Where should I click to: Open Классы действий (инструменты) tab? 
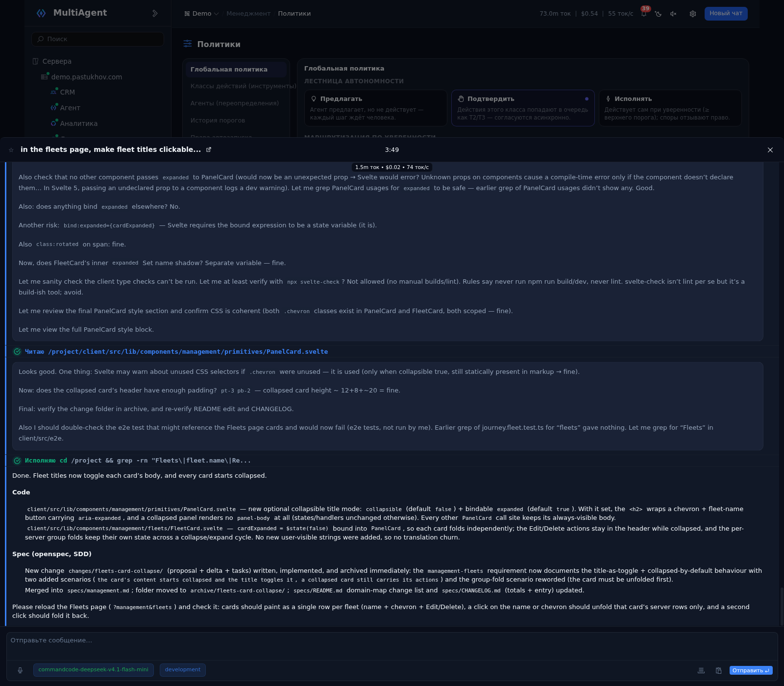point(236,86)
